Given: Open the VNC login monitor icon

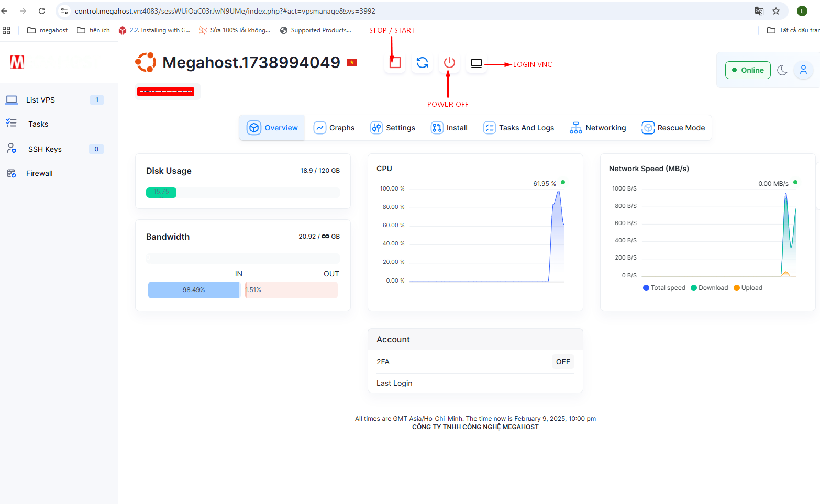Looking at the screenshot, I should (x=476, y=63).
